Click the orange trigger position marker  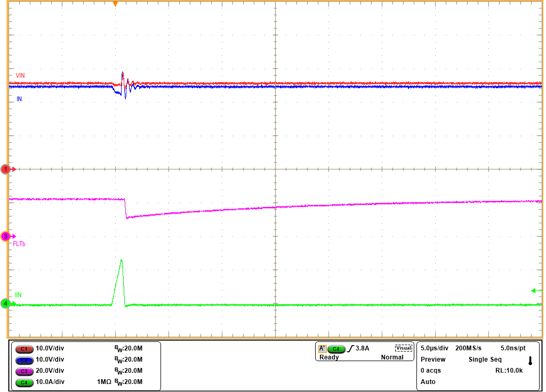coord(116,4)
